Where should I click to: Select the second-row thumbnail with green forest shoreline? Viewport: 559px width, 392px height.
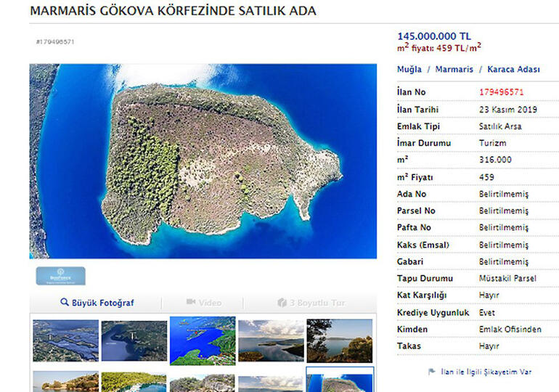click(134, 382)
